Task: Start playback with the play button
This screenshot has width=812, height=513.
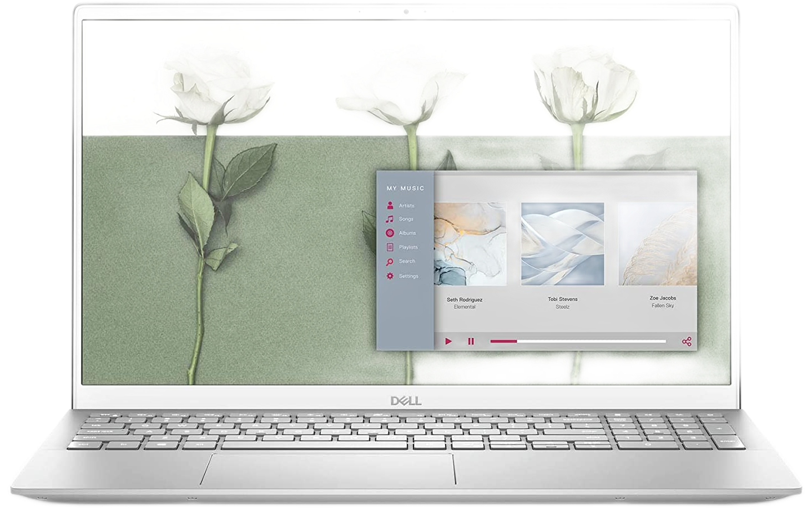Action: pyautogui.click(x=448, y=342)
